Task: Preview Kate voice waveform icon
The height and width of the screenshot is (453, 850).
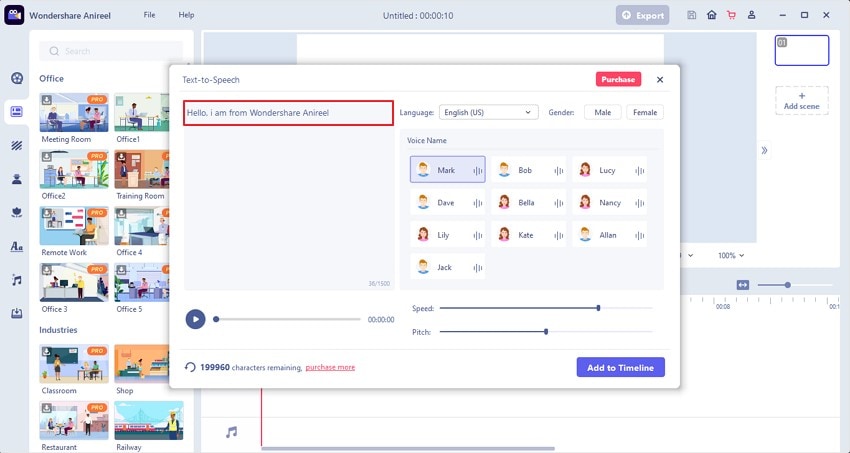Action: [x=559, y=236]
